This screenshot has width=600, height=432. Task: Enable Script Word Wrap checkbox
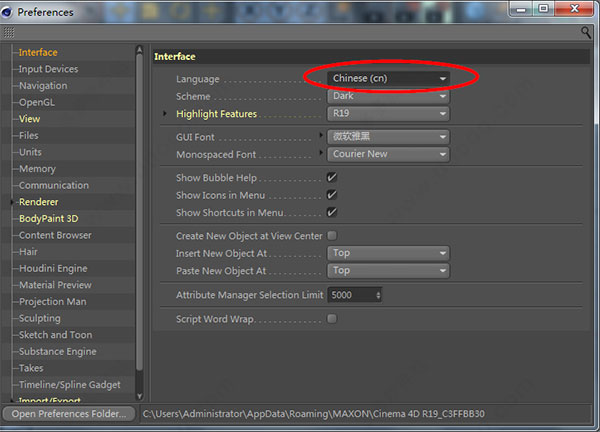[x=332, y=319]
